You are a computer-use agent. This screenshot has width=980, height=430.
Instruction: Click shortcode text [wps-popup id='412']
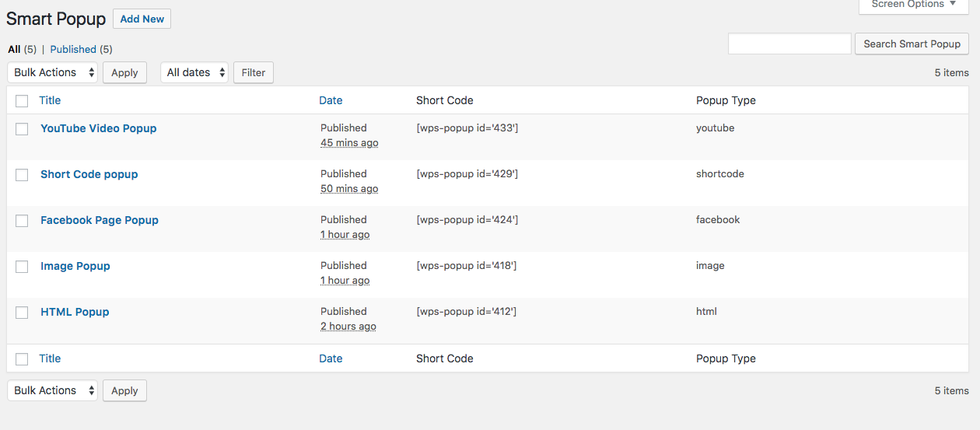point(466,311)
